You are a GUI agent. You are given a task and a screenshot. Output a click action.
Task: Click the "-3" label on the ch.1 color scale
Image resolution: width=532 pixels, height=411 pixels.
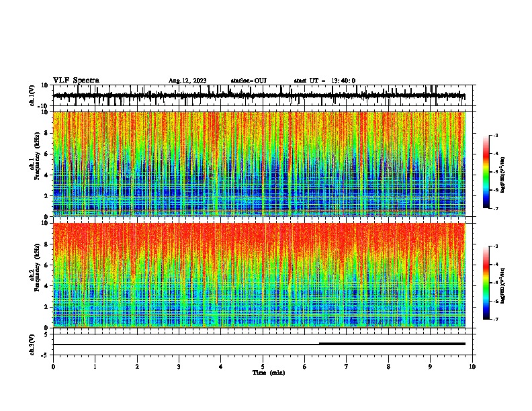click(x=495, y=135)
